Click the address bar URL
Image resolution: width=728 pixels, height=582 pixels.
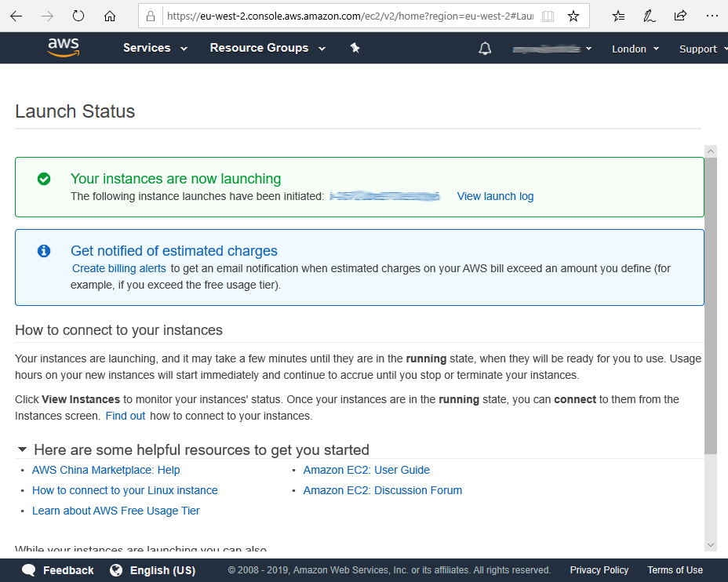click(350, 16)
